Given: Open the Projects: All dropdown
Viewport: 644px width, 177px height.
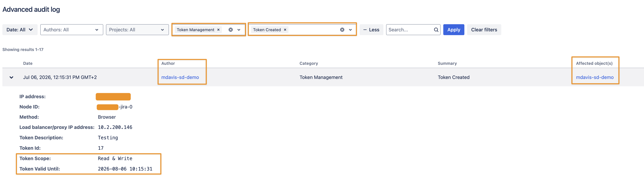Looking at the screenshot, I should [137, 29].
